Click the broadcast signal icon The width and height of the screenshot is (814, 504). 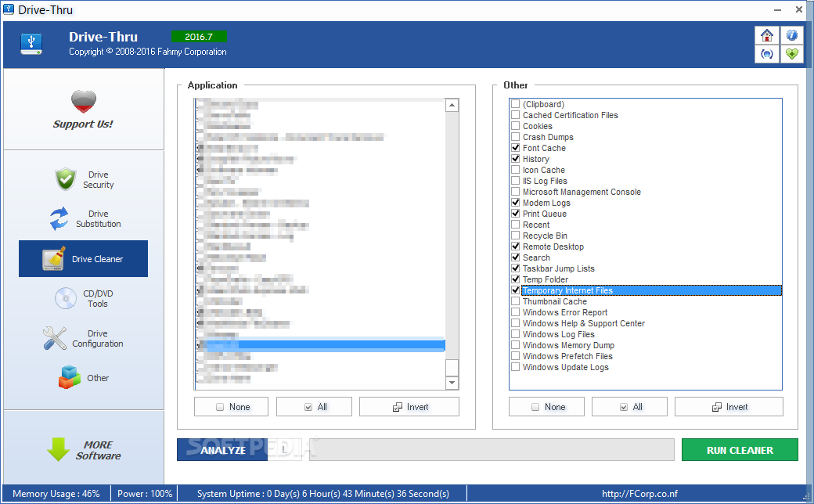[x=767, y=54]
